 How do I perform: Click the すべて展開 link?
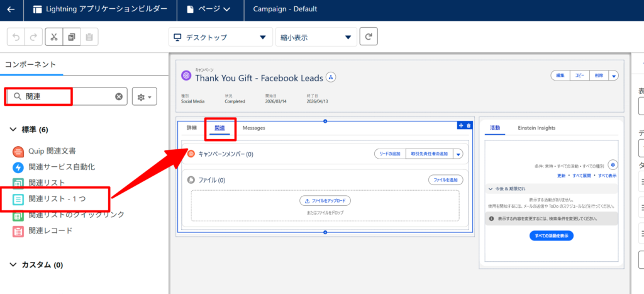pos(582,176)
